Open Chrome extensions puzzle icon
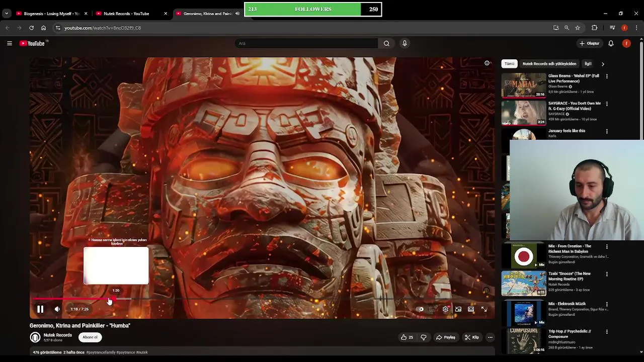 coord(594,28)
